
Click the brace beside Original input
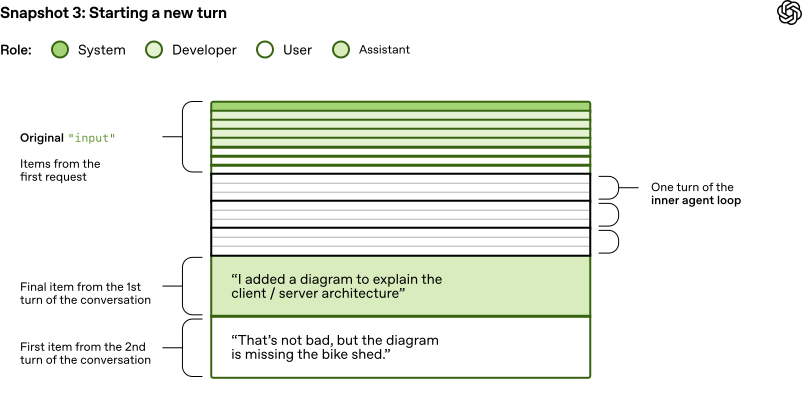[x=190, y=137]
